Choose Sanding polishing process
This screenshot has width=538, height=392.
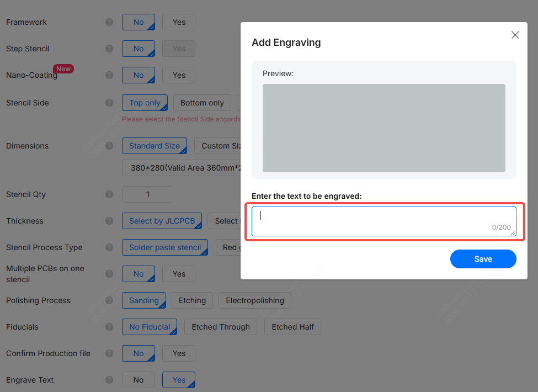pyautogui.click(x=144, y=300)
